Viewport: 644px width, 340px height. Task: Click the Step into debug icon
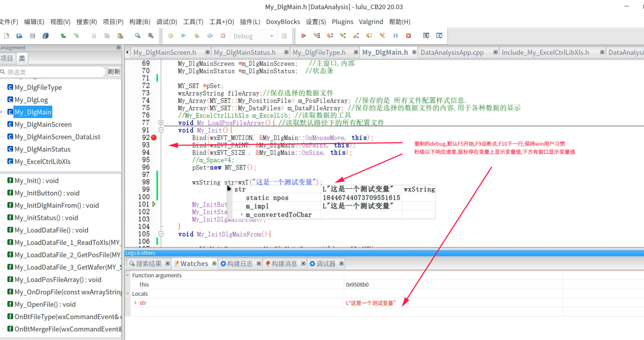(343, 36)
